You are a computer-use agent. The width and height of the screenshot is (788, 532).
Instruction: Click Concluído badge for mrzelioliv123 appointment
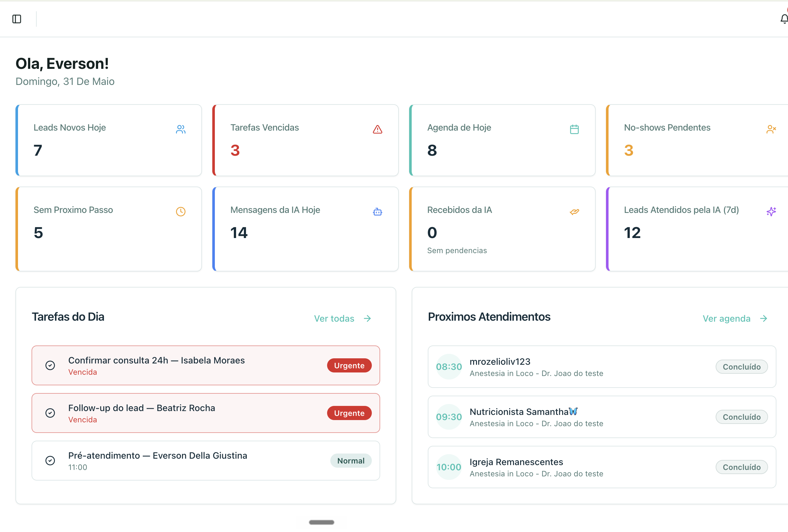742,367
